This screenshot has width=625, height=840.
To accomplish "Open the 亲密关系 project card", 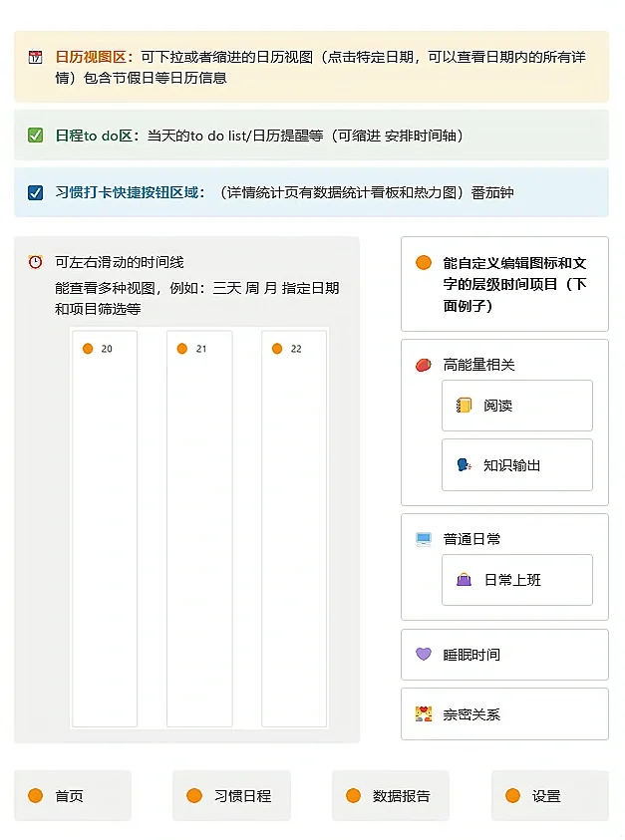I will point(505,714).
